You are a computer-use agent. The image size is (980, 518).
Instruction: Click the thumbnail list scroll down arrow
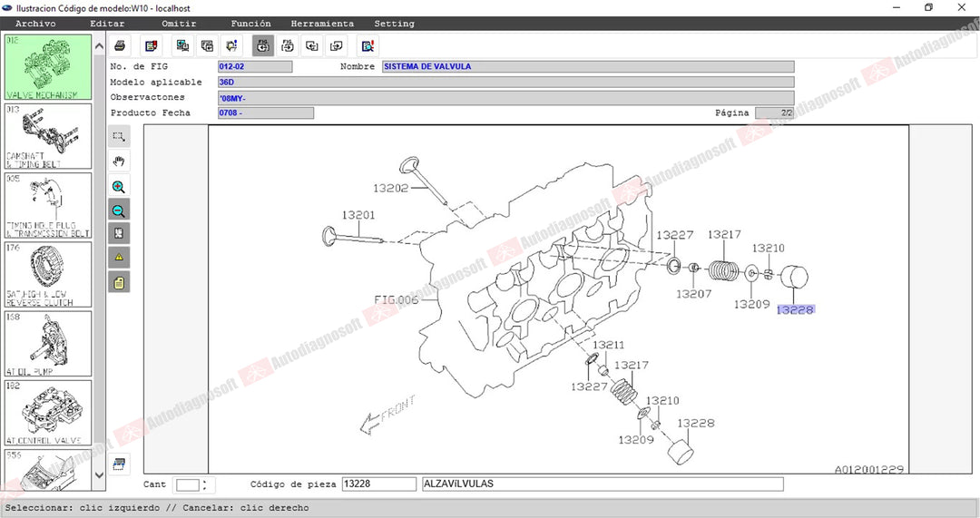(100, 475)
